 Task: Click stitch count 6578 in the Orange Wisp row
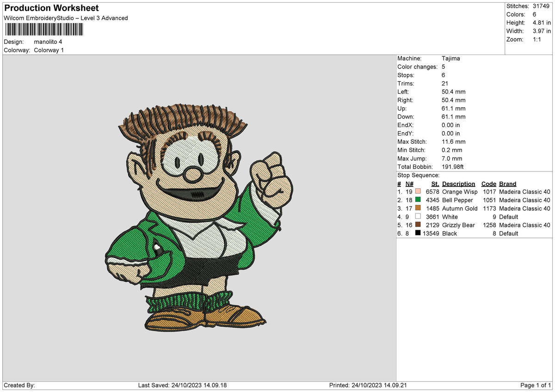[x=432, y=192]
